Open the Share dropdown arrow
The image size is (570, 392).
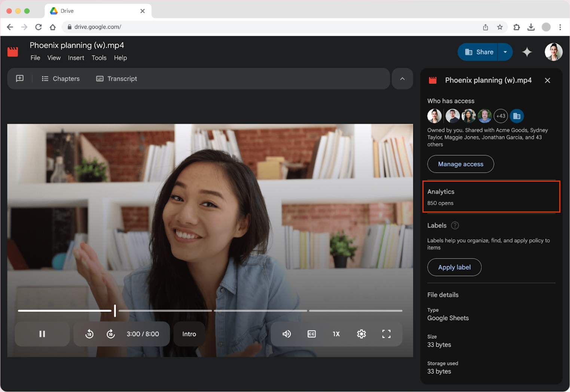click(x=505, y=52)
